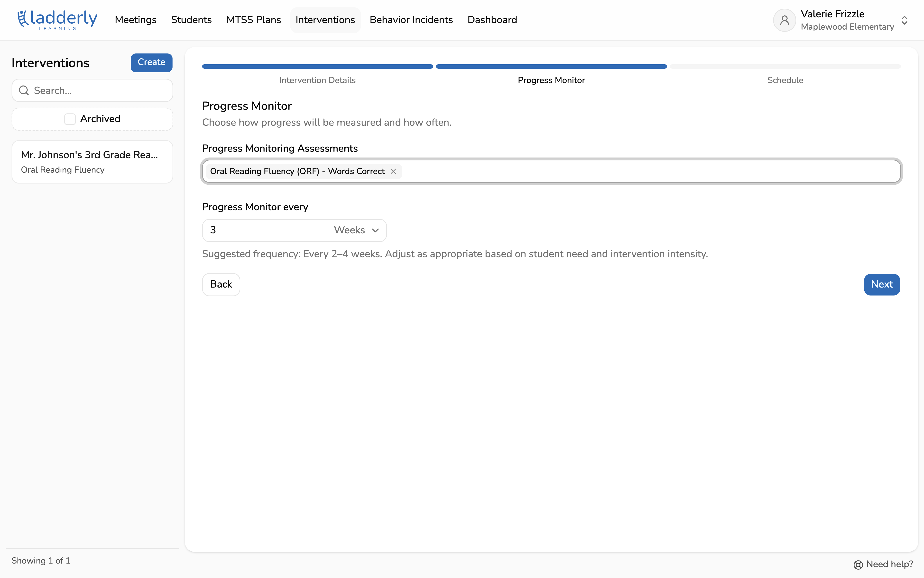Click the Create intervention button

click(x=152, y=63)
